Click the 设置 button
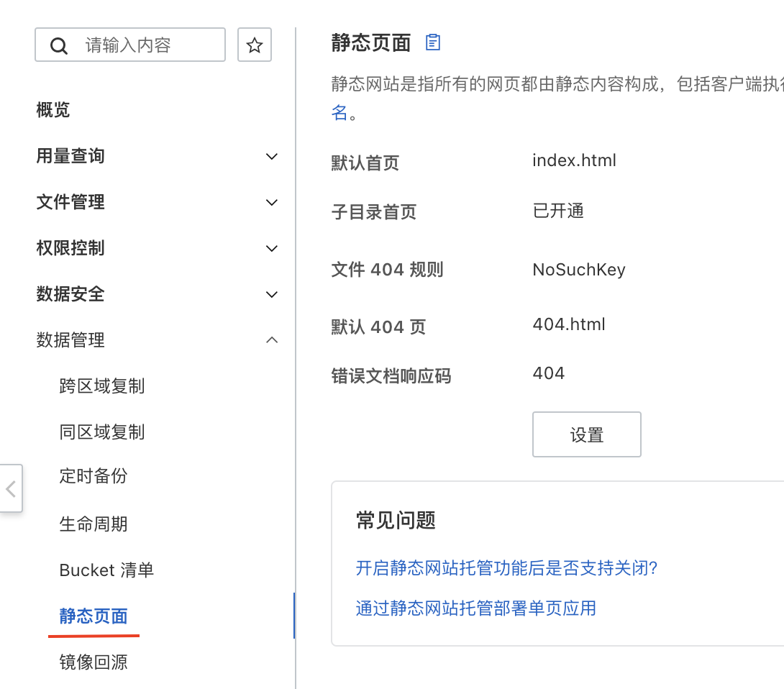The height and width of the screenshot is (689, 784). (586, 434)
